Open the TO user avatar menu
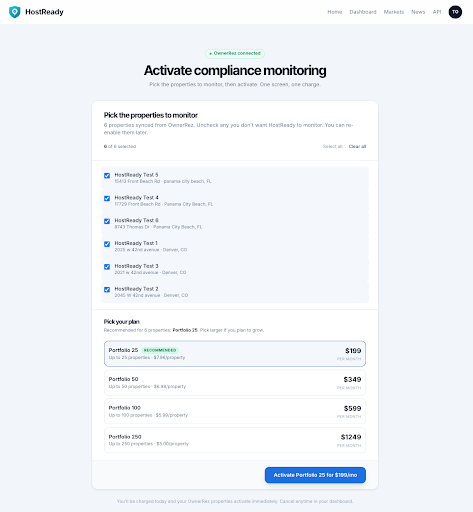Image resolution: width=473 pixels, height=512 pixels. (x=455, y=12)
